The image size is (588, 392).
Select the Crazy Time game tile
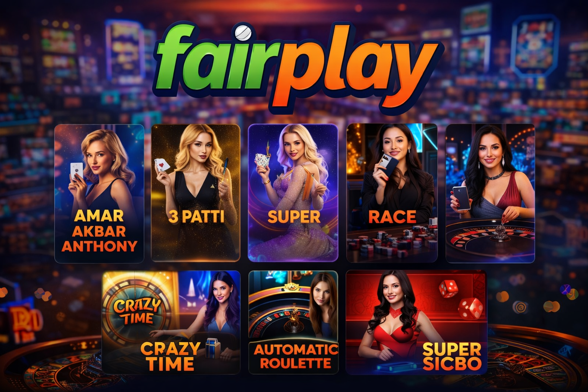pyautogui.click(x=171, y=323)
